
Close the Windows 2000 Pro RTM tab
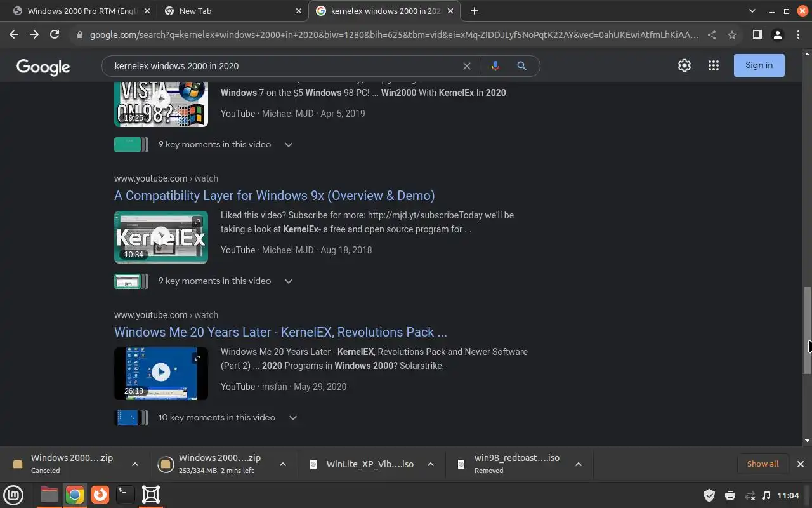(147, 11)
